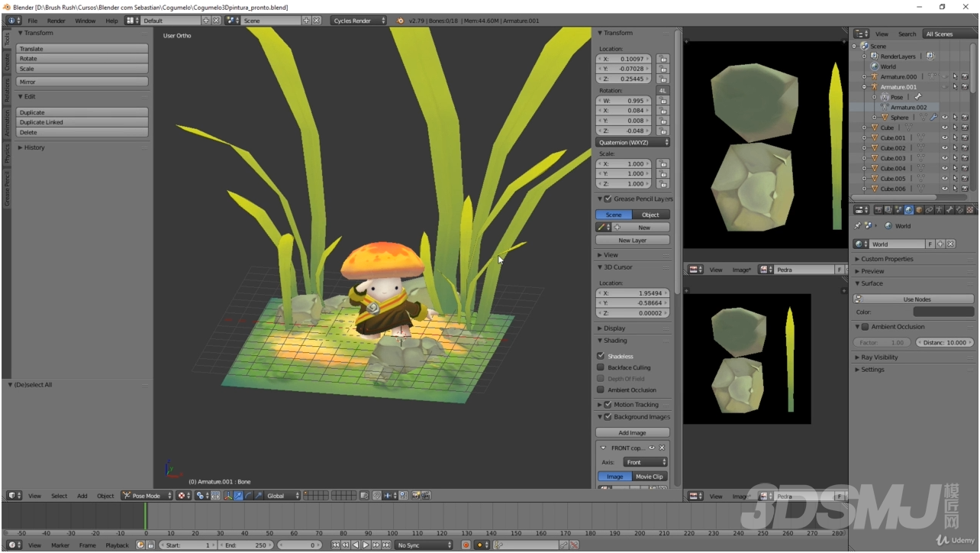980x553 pixels.
Task: Click wrench modifier icon on Sphere row
Action: [934, 117]
